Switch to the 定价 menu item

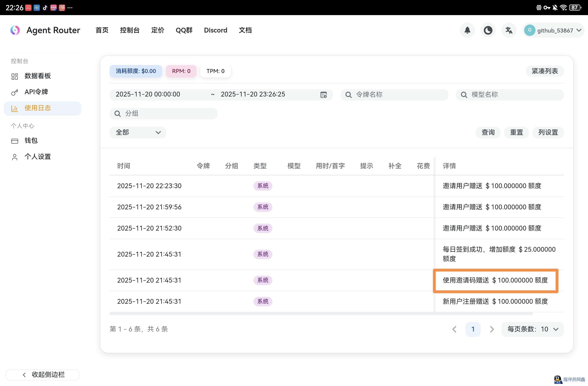(157, 30)
